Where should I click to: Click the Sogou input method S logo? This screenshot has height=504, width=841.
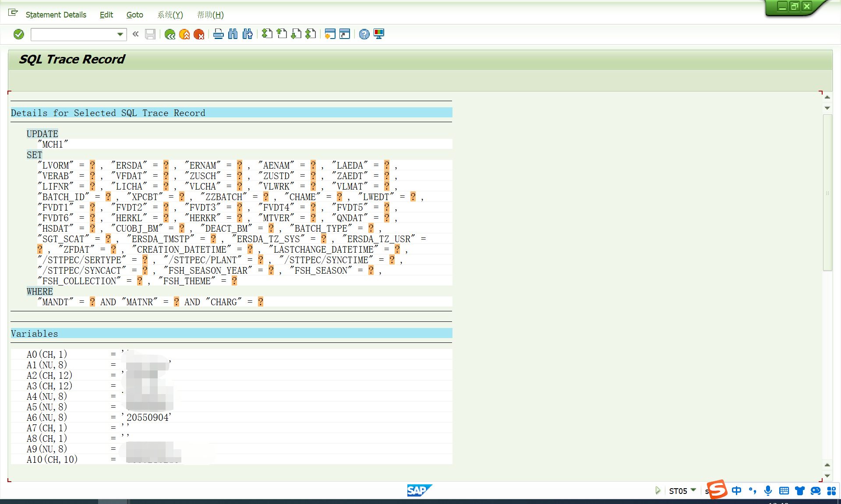pos(717,490)
